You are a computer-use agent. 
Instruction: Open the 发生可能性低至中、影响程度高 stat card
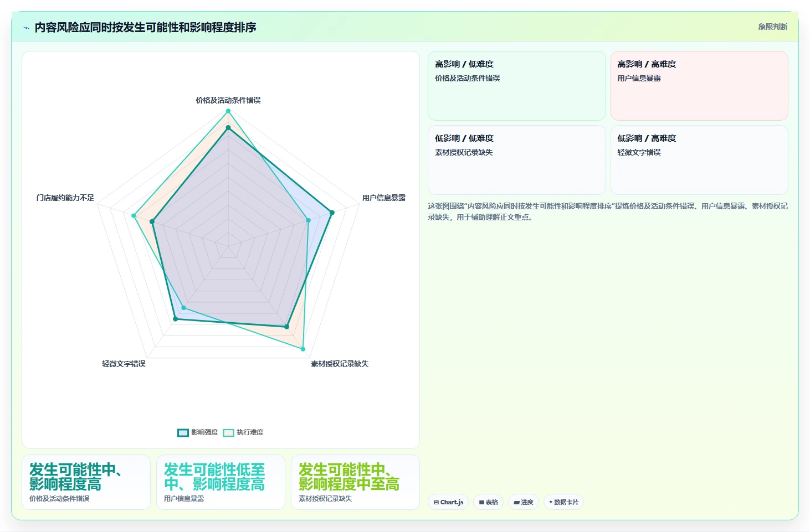221,482
